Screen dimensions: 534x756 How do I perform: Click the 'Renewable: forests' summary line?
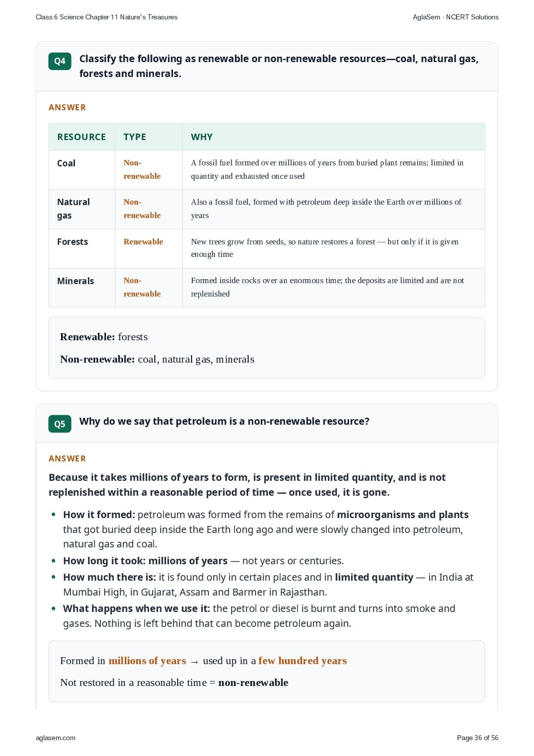104,337
